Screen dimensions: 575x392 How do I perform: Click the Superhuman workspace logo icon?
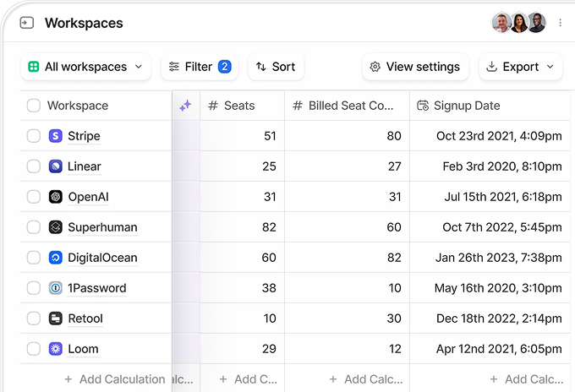[56, 227]
